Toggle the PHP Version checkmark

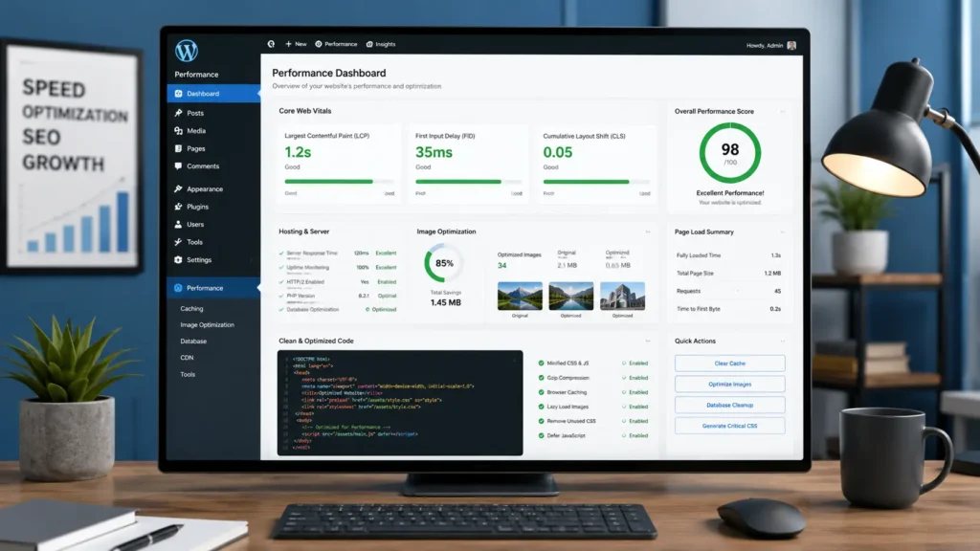click(281, 296)
